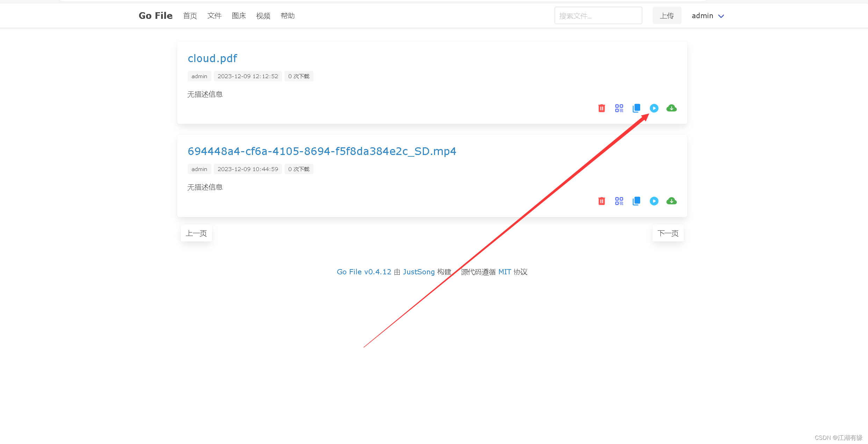
Task: Play the SD.mp4 video file
Action: tap(654, 201)
